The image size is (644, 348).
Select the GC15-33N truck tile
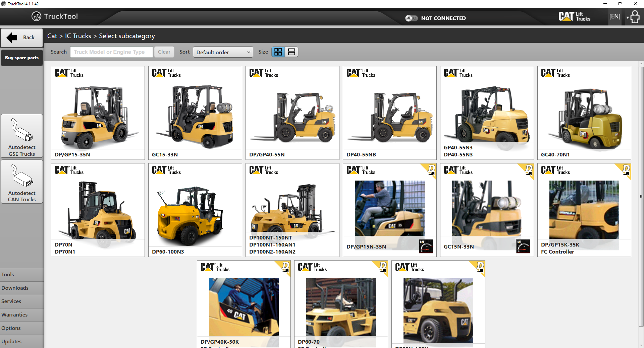pyautogui.click(x=195, y=113)
